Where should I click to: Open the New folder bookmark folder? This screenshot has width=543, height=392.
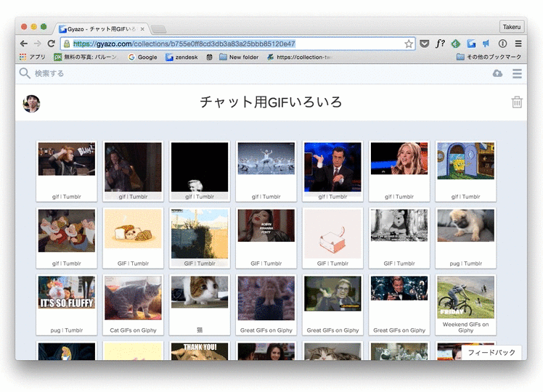239,57
